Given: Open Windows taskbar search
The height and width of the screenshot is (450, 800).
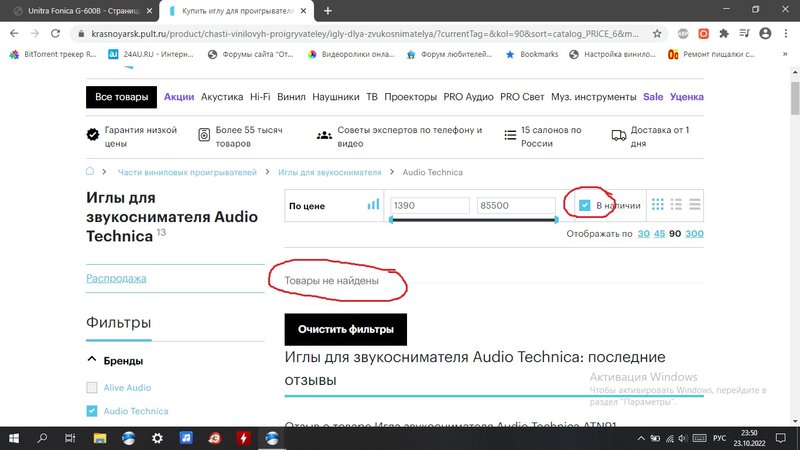Looking at the screenshot, I should click(42, 438).
